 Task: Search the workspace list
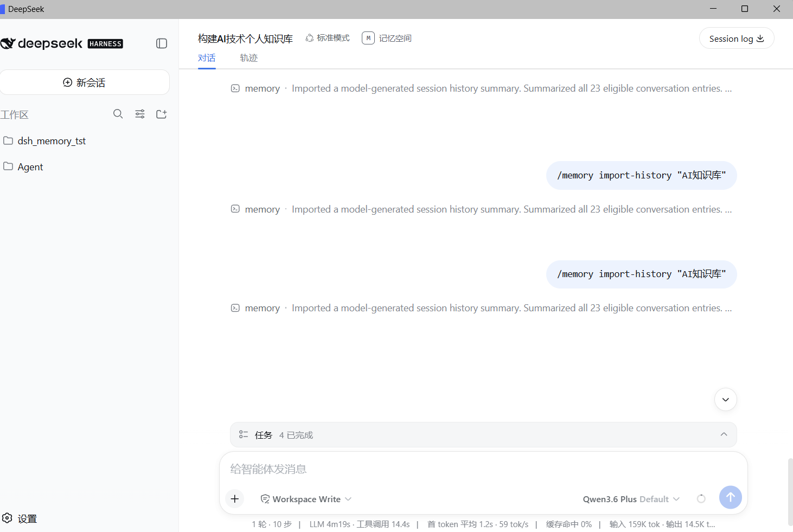coord(118,114)
